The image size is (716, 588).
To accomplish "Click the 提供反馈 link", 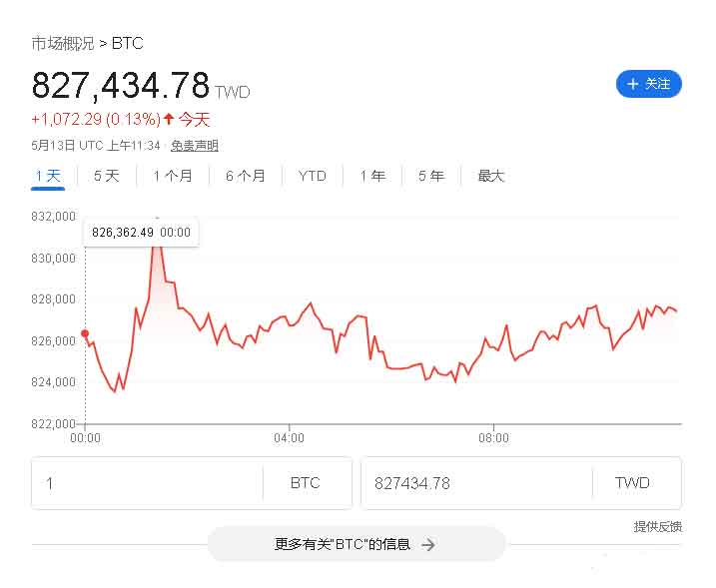I will [657, 526].
